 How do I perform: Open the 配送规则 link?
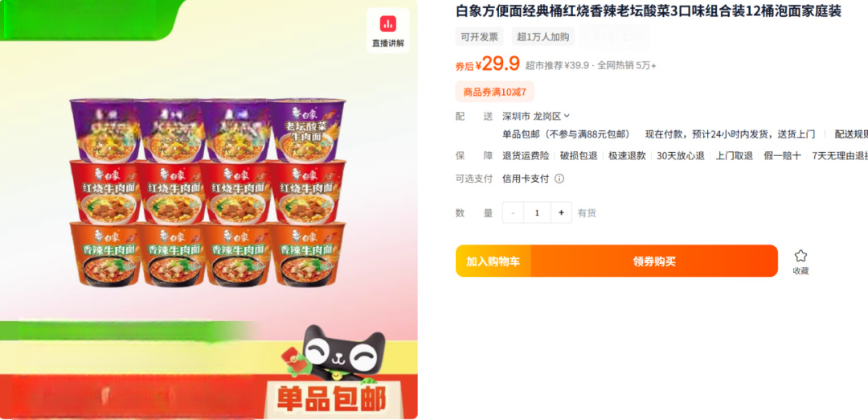851,134
